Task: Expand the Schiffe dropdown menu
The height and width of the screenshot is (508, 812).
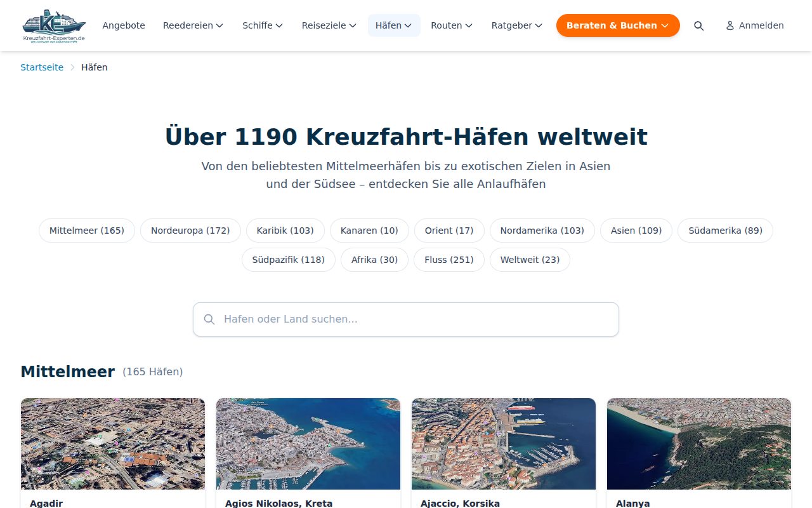Action: click(x=262, y=25)
